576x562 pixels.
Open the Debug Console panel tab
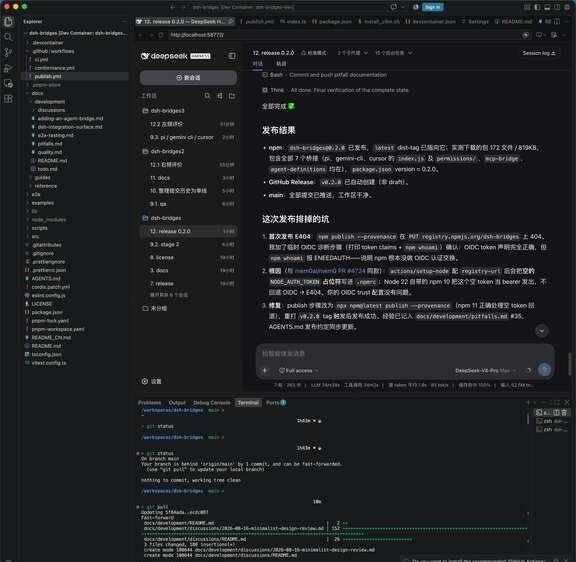[212, 403]
